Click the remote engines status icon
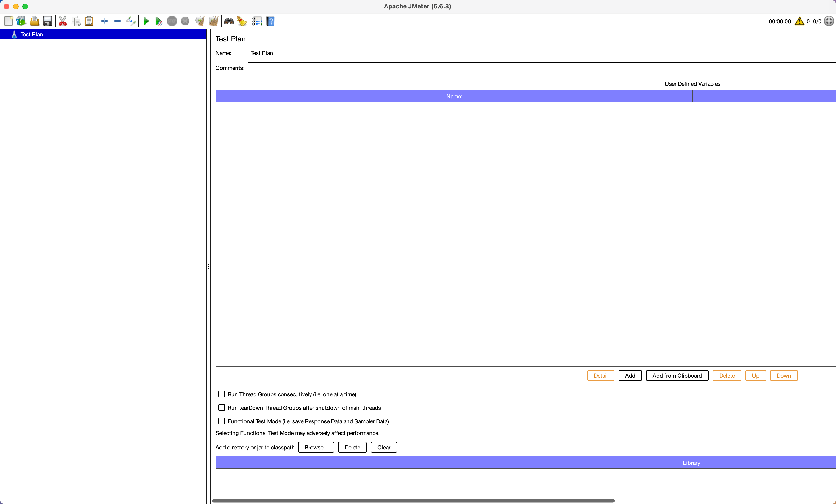Viewport: 836px width, 504px height. 829,21
